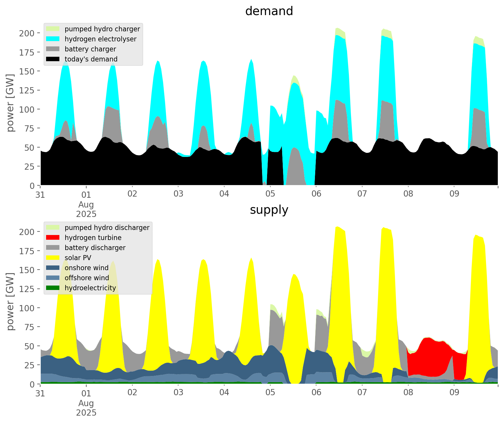Viewport: 504px width, 423px height.
Task: Click the supply chart's power [GW] axis label
Action: (x=10, y=302)
